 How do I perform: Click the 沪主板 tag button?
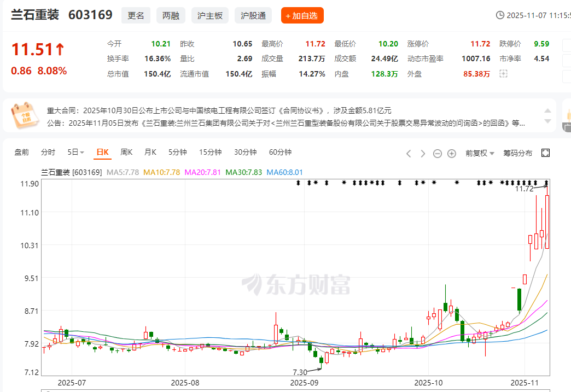(210, 16)
